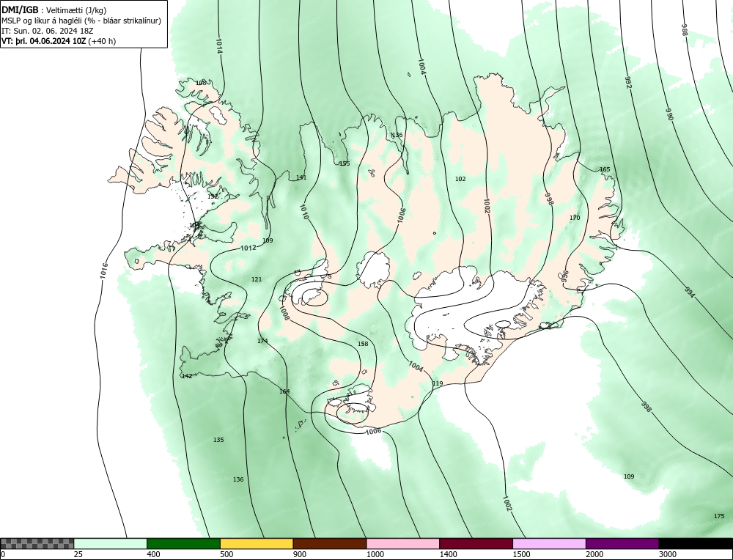The height and width of the screenshot is (560, 733).
Task: Click the legend number 900
Action: click(x=300, y=554)
